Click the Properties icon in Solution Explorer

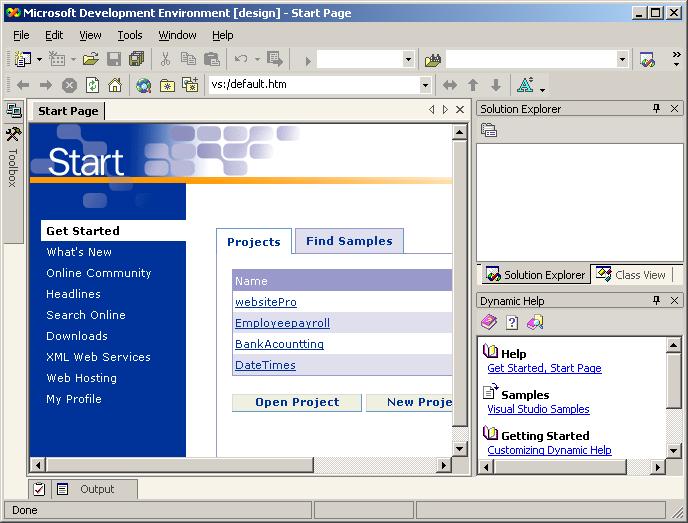(x=489, y=130)
